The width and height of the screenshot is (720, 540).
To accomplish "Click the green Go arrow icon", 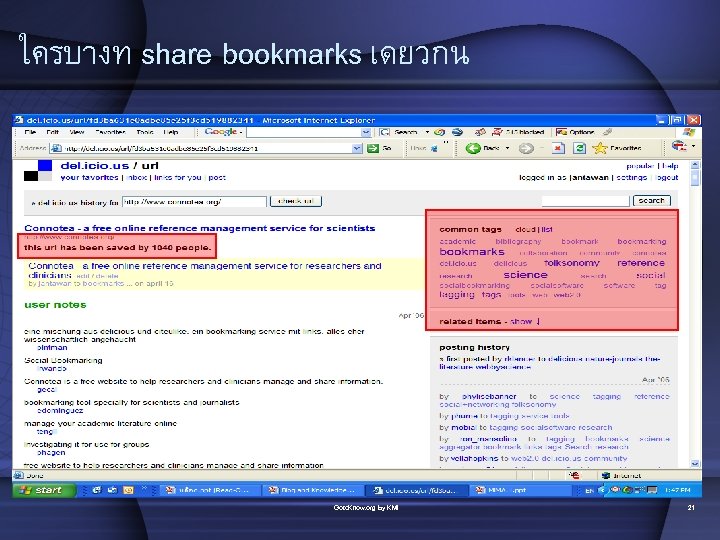I will click(373, 148).
